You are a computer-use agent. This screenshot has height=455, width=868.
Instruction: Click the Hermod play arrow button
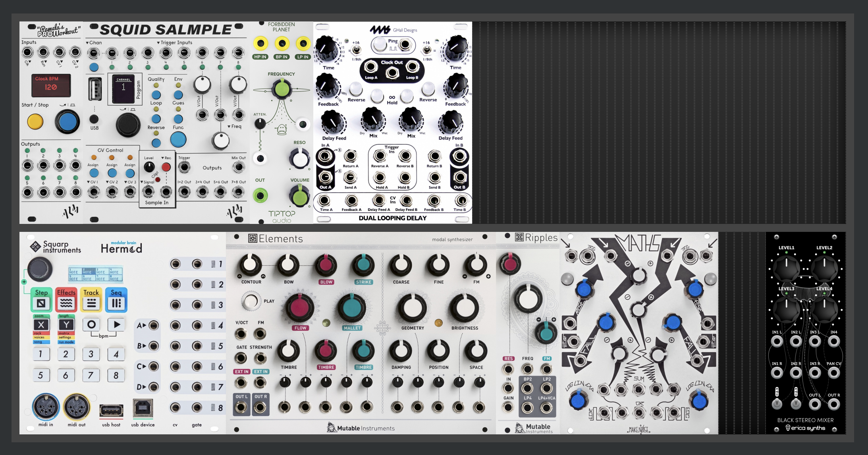[x=116, y=325]
